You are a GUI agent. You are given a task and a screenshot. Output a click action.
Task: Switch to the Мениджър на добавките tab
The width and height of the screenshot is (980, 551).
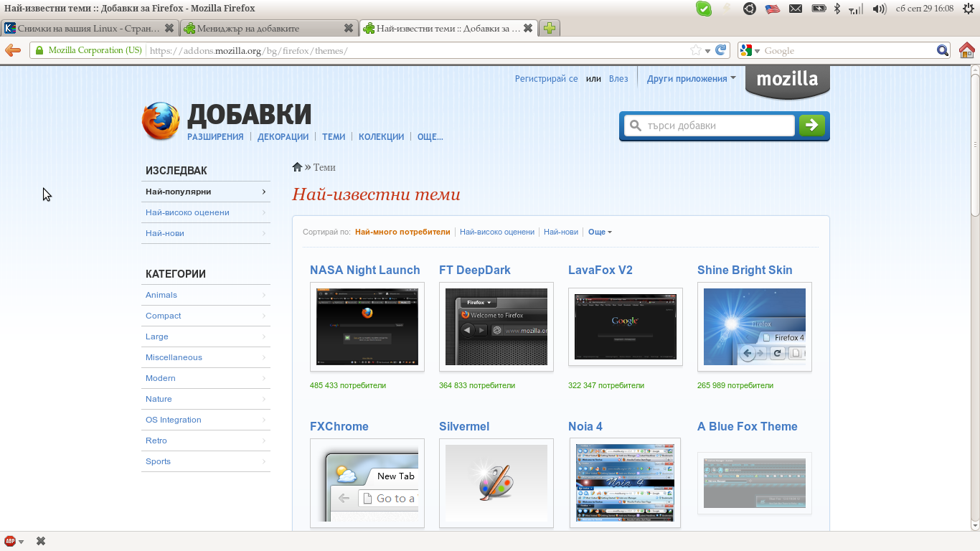coord(268,28)
